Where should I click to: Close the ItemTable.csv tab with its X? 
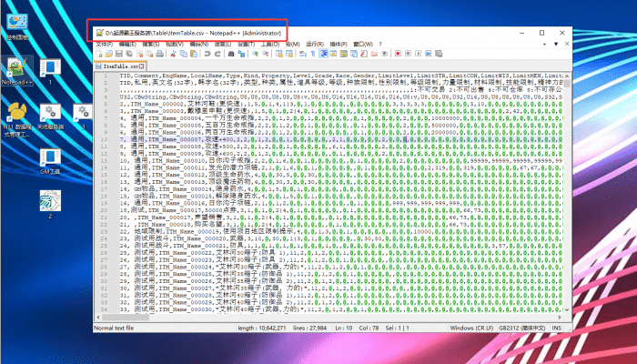[x=139, y=66]
